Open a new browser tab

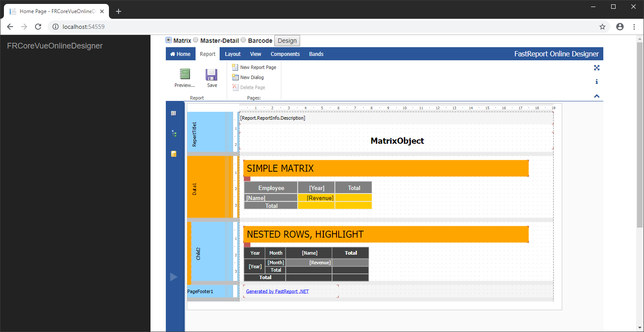[x=119, y=11]
